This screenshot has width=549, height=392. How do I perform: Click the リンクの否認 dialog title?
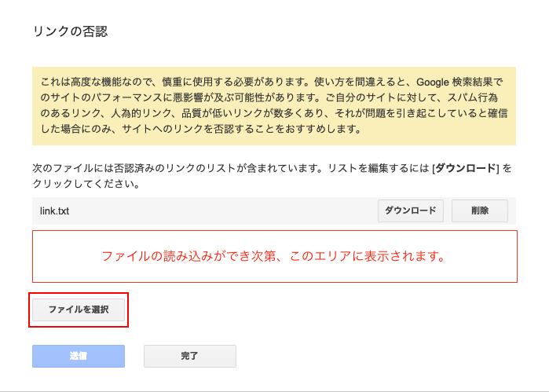(x=71, y=31)
